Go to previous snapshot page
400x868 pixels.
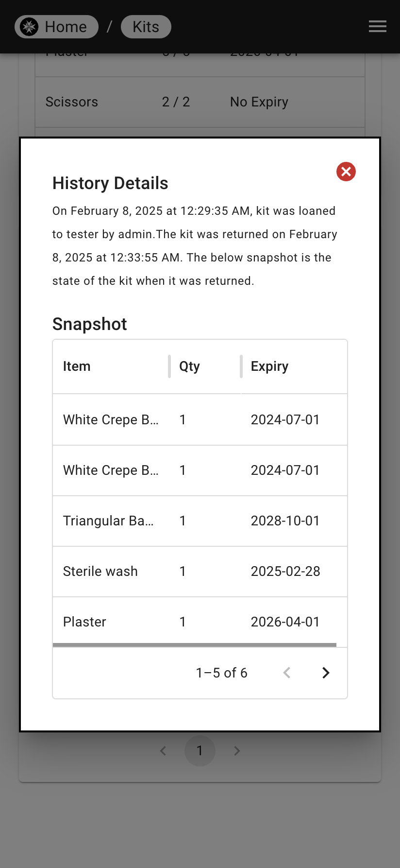click(287, 673)
